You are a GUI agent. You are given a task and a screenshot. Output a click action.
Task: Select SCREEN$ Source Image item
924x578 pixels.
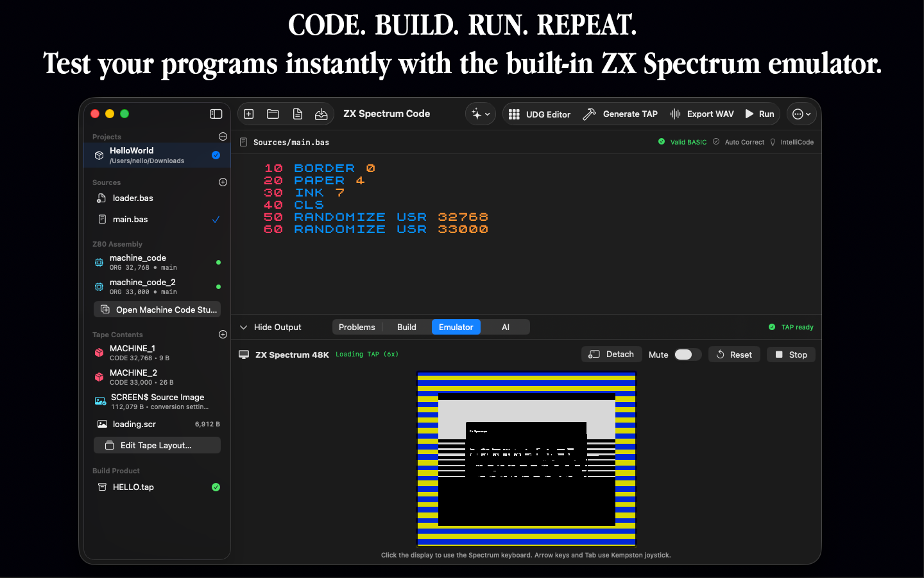(x=157, y=401)
